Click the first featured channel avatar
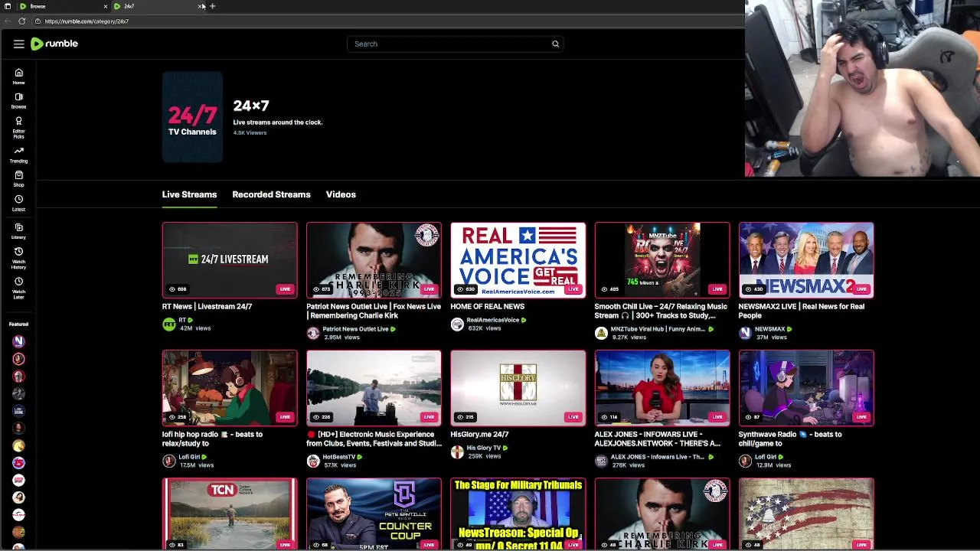Image resolution: width=980 pixels, height=551 pixels. tap(18, 341)
